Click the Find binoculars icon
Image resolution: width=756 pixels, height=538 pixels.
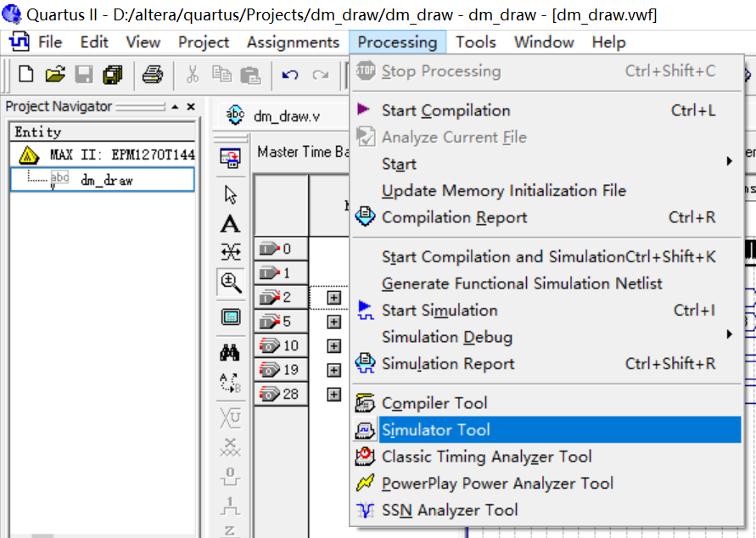[230, 353]
